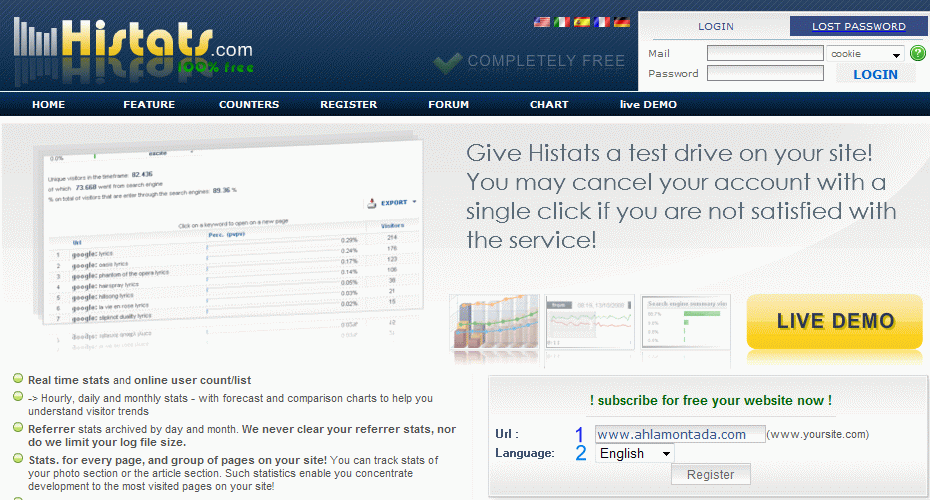This screenshot has width=930, height=500.
Task: Click the 'subscribe for free your website now' heading
Action: click(x=711, y=400)
